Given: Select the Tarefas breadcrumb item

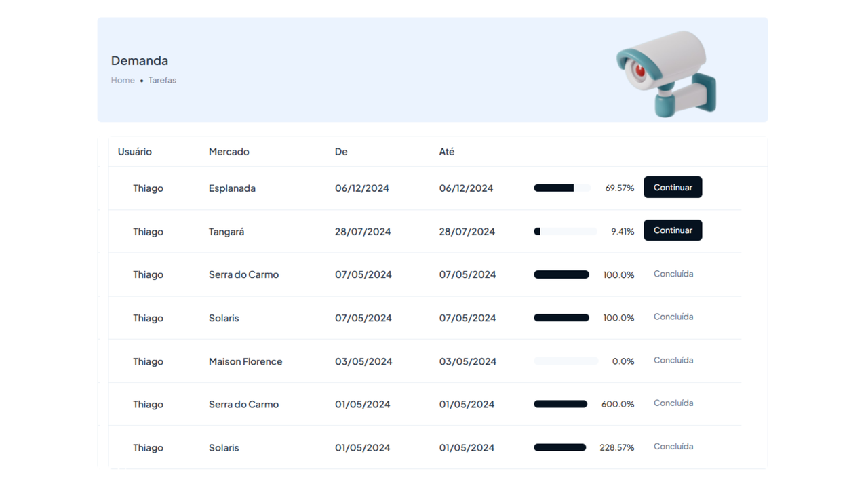Looking at the screenshot, I should pyautogui.click(x=162, y=80).
